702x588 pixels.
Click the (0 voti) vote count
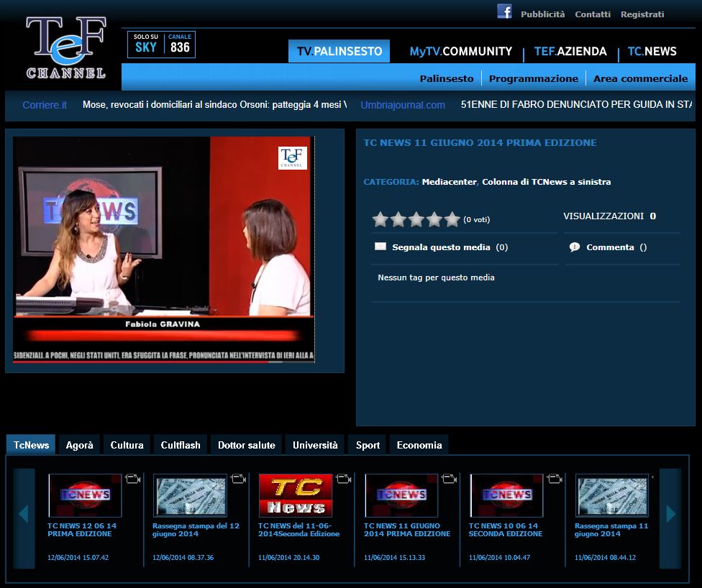(476, 220)
